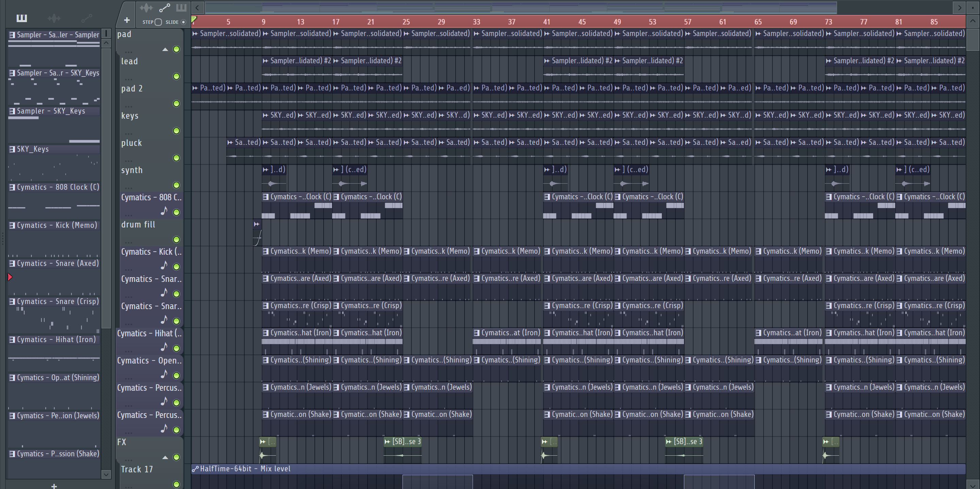
Task: Mute the lead track
Action: 177,77
